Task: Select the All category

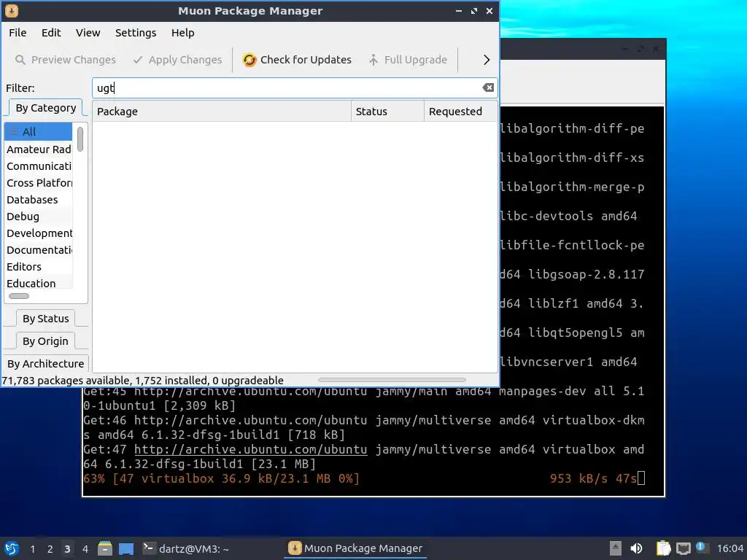Action: point(38,132)
